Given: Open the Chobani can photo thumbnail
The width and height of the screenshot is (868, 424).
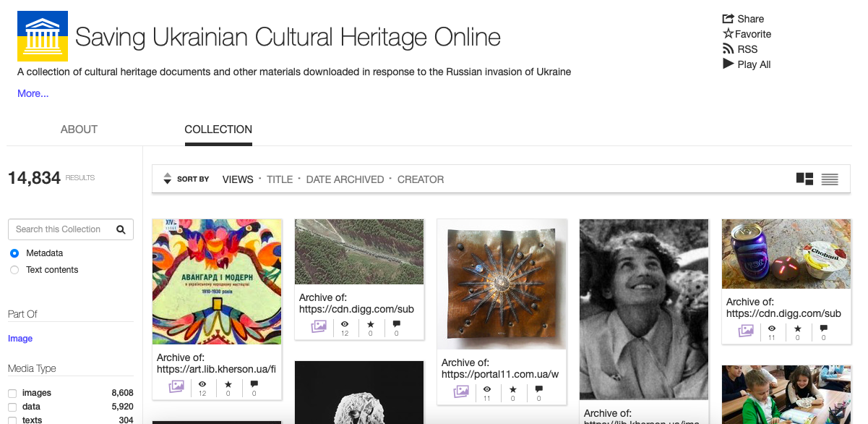Looking at the screenshot, I should click(786, 254).
